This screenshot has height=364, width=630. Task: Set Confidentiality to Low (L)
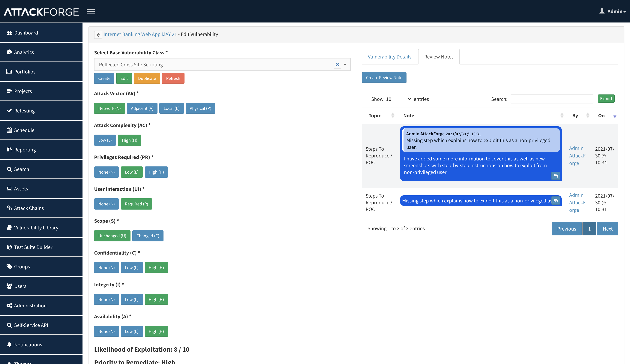pos(131,268)
